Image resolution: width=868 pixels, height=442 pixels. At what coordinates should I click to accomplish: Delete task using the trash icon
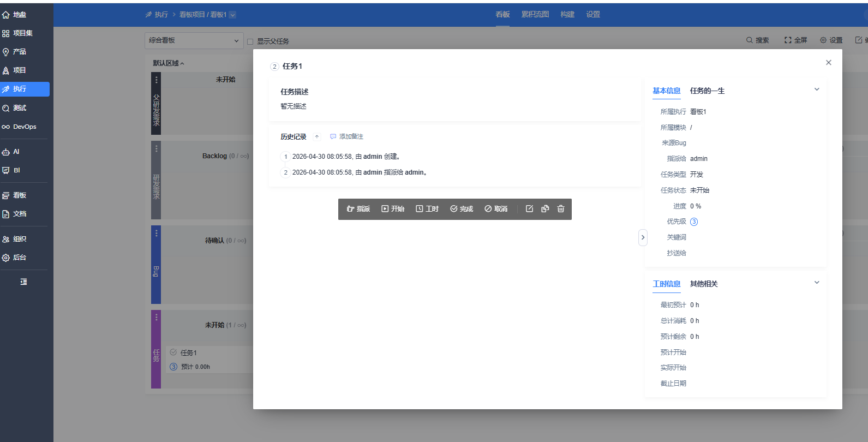point(561,209)
